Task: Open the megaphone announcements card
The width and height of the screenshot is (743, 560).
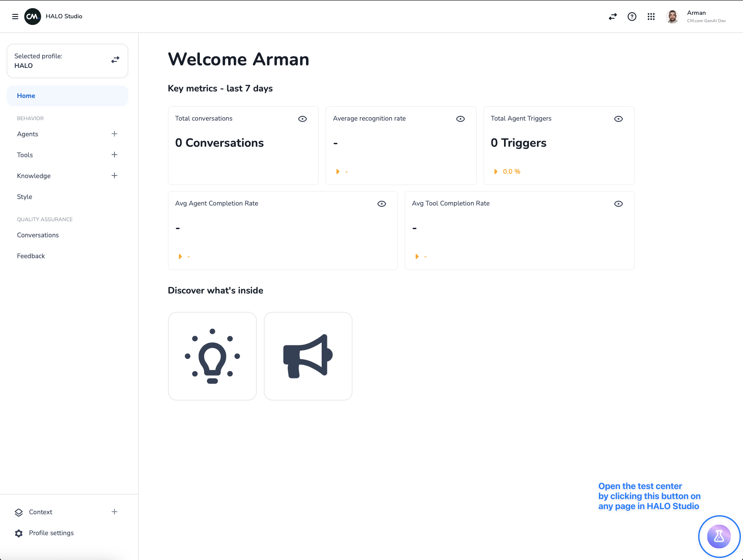Action: pyautogui.click(x=308, y=356)
